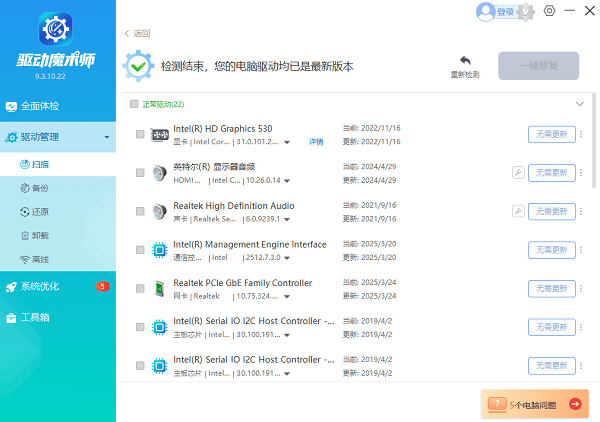Image resolution: width=600 pixels, height=422 pixels.
Task: Open more options for Realtek High Definition Audio
Action: (x=581, y=211)
